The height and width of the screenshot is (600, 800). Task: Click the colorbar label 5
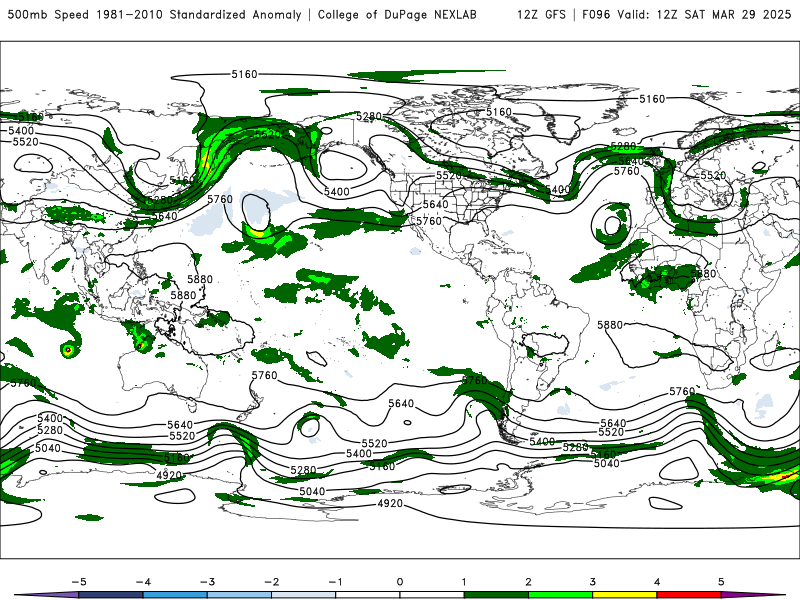pyautogui.click(x=721, y=582)
